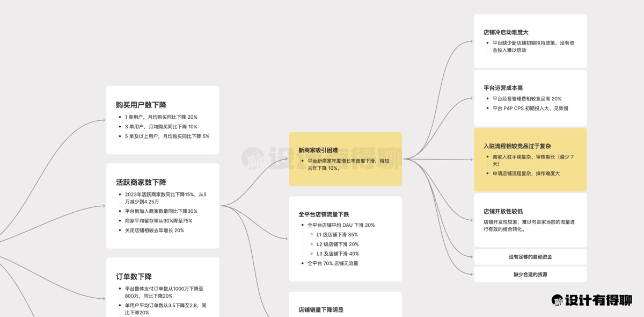
Task: Click the 全平台 70% 店铺无流量 bullet
Action: [333, 263]
